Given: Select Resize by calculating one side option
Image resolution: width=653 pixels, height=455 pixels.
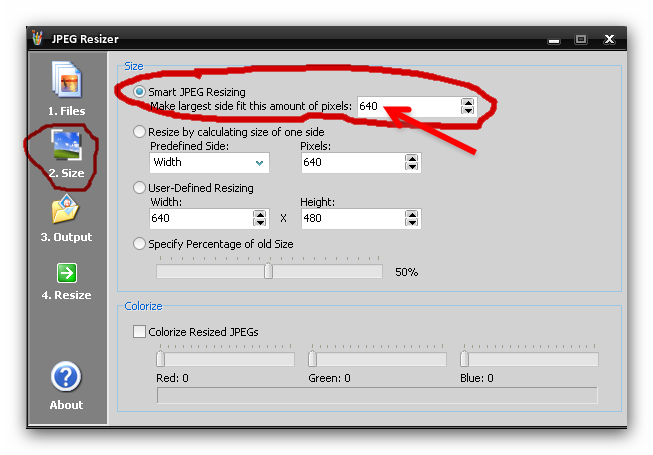Looking at the screenshot, I should [x=140, y=132].
